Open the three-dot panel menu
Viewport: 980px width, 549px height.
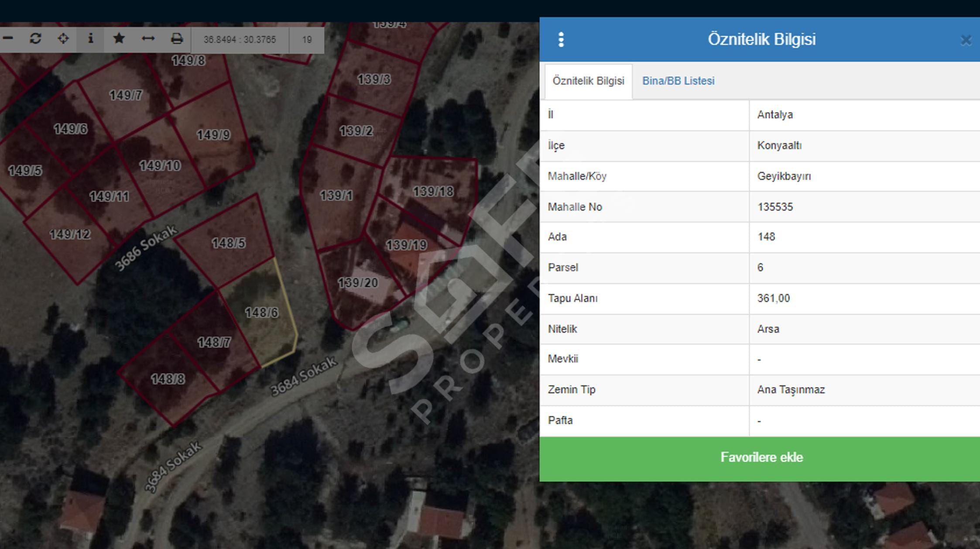tap(561, 40)
